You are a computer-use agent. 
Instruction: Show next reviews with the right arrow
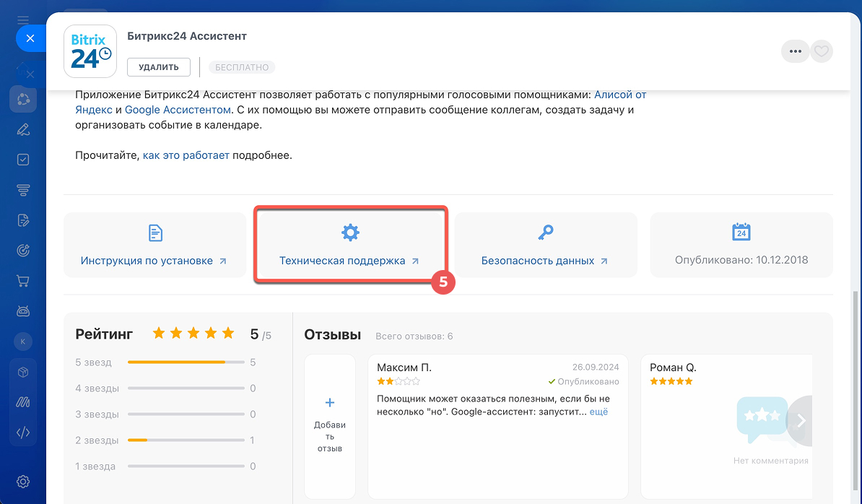click(x=801, y=421)
